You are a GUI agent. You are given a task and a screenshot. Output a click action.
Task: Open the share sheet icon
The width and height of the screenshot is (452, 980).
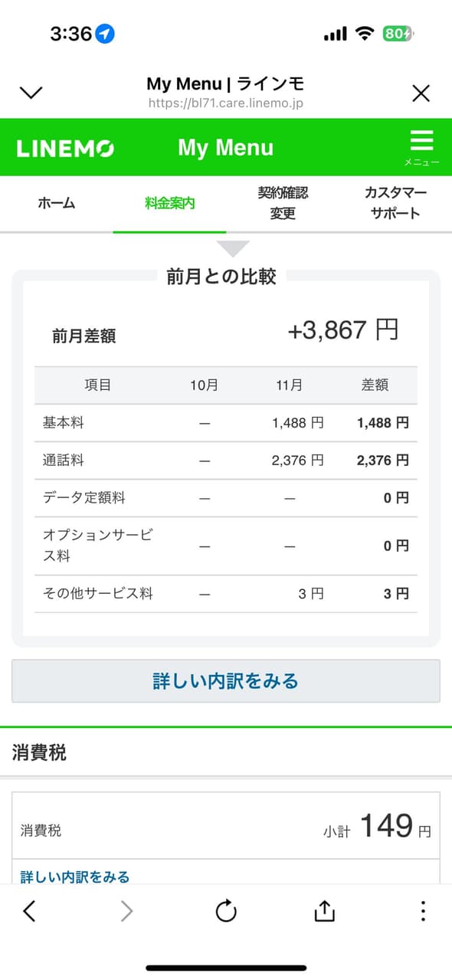(324, 911)
